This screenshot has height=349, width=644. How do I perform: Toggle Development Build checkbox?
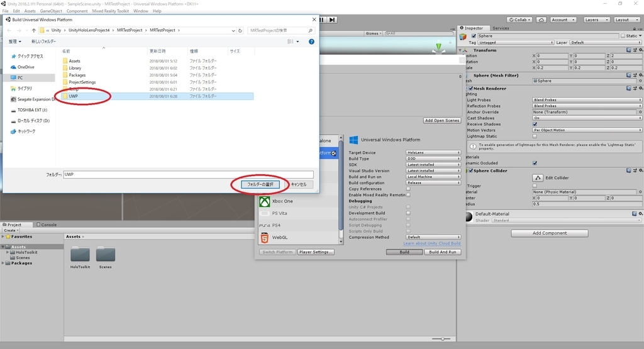pyautogui.click(x=408, y=213)
